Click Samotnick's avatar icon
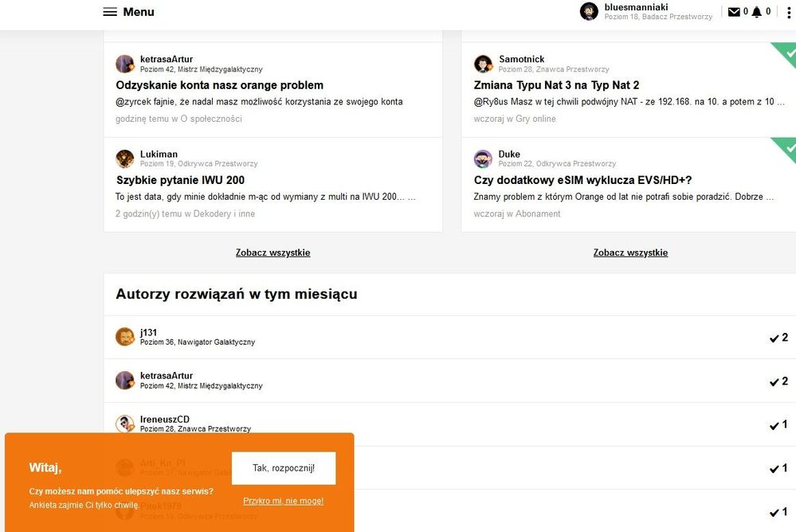This screenshot has width=796, height=532. click(x=483, y=64)
